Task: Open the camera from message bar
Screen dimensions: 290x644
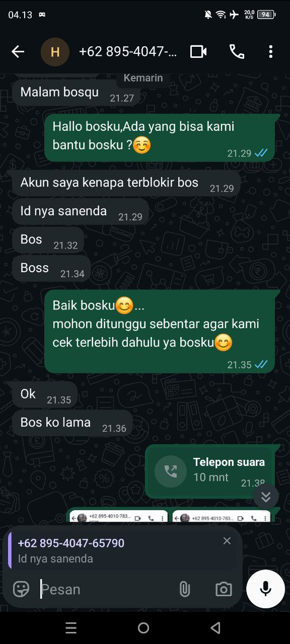Action: [224, 589]
